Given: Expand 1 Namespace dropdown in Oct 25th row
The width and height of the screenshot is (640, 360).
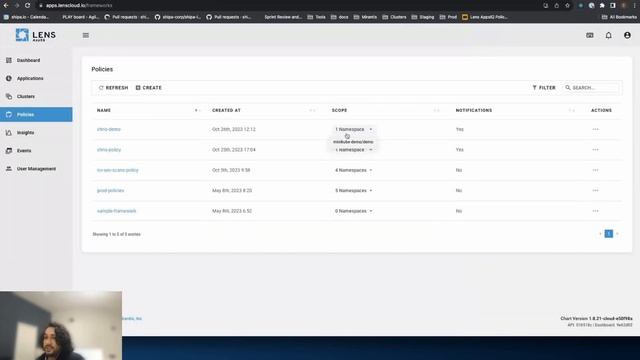Looking at the screenshot, I should pyautogui.click(x=353, y=150).
